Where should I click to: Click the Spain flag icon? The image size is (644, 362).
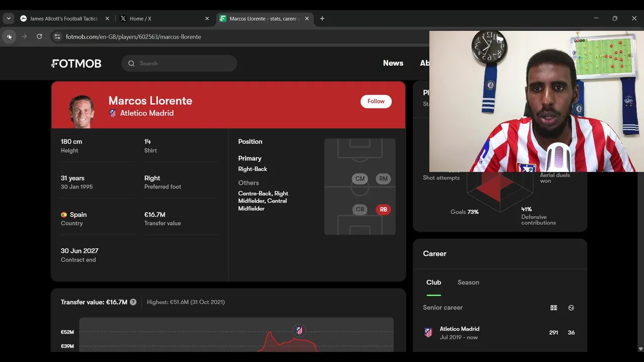click(64, 215)
